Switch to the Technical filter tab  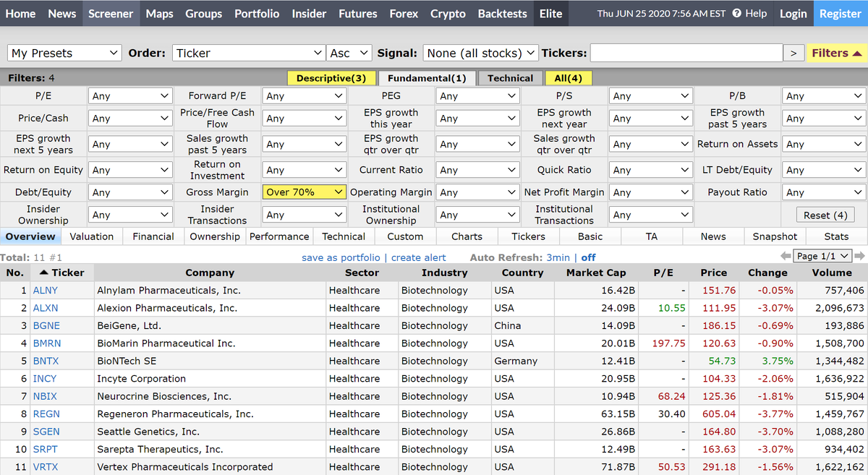[510, 78]
